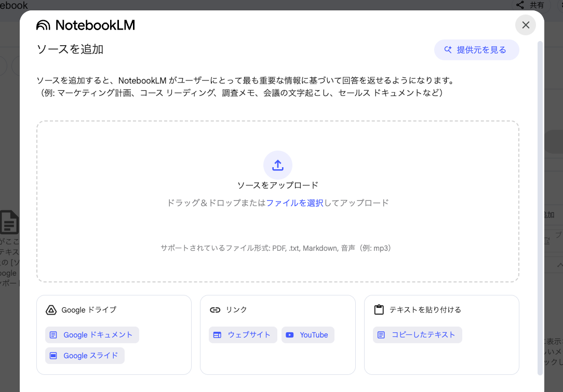Click the upload arrow icon
The image size is (563, 392).
277,165
